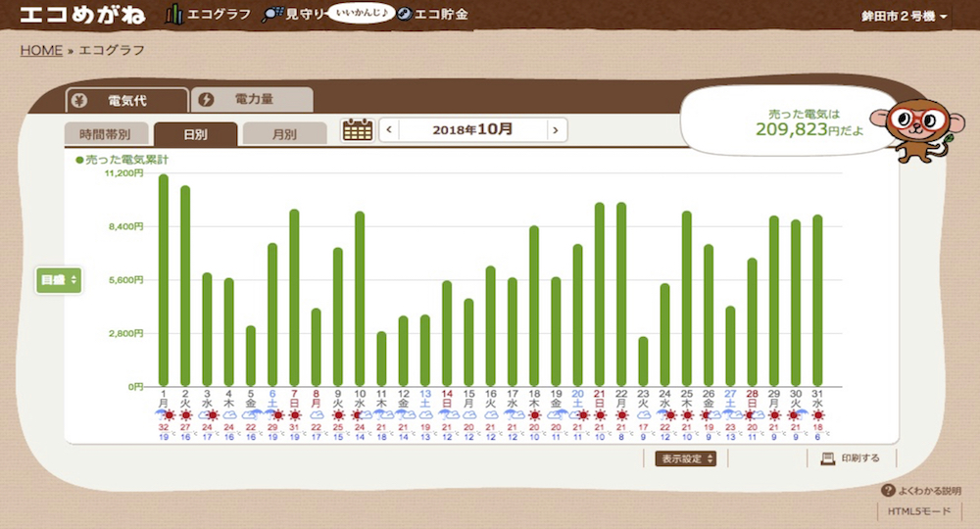The height and width of the screenshot is (529, 980).
Task: Click the 2018年10月 month display
Action: 472,130
